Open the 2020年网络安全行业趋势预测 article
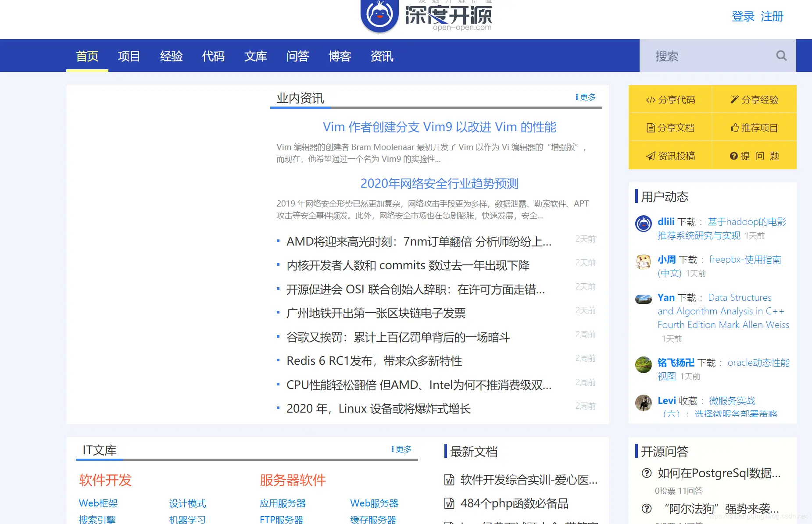This screenshot has height=524, width=812. (439, 184)
